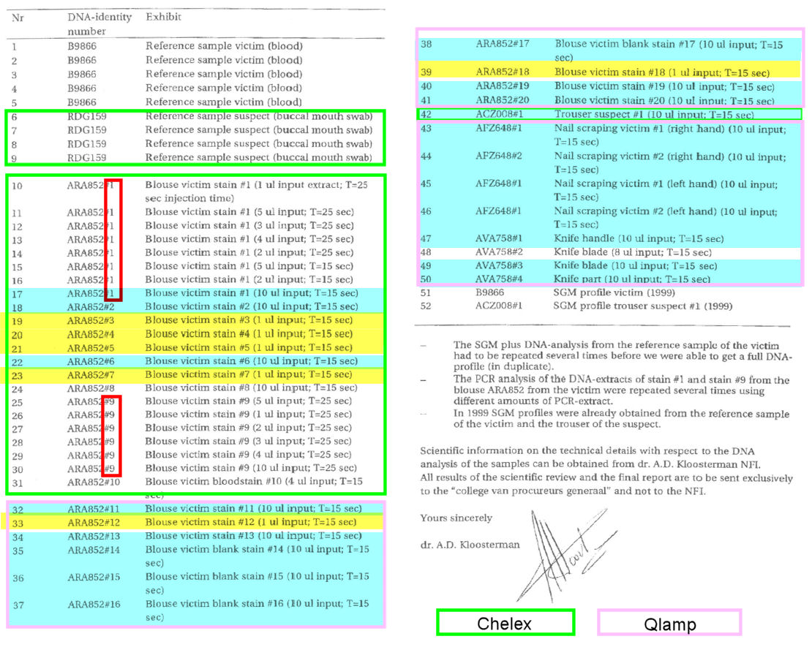Select the 'ARA852#11' identity cell
Image resolution: width=812 pixels, height=658 pixels.
93,510
